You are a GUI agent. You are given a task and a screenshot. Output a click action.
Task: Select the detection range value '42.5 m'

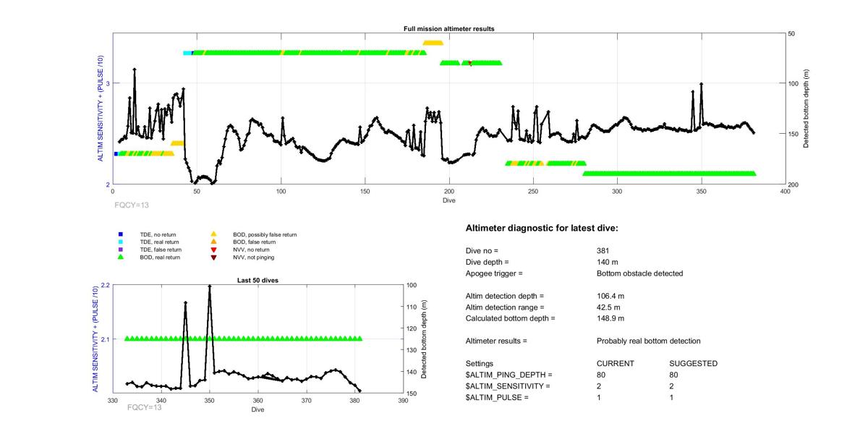608,307
